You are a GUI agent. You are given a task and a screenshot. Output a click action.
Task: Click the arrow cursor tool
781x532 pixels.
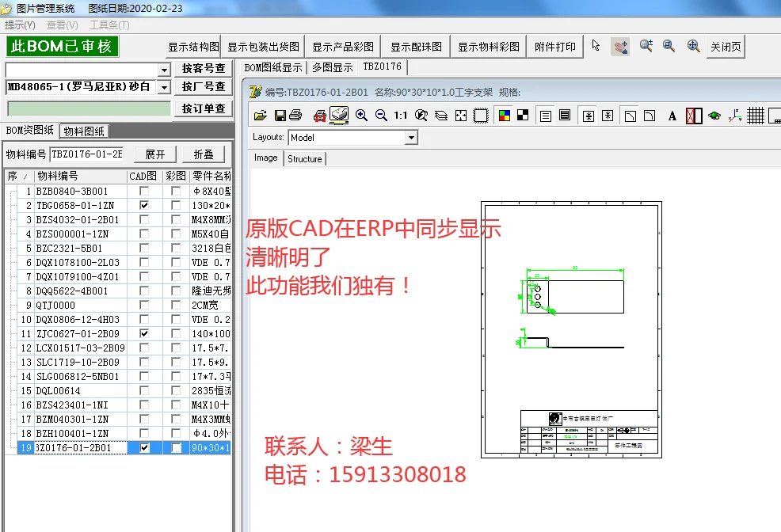click(595, 46)
